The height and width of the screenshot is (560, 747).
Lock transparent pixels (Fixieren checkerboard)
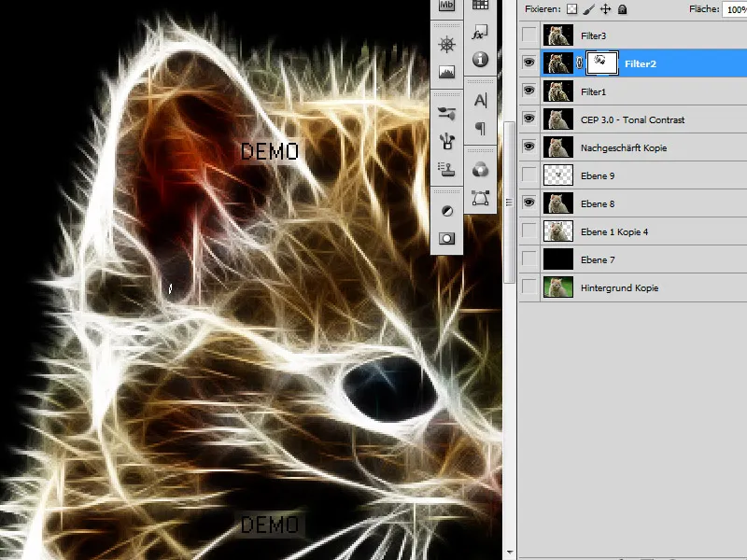[x=571, y=9]
